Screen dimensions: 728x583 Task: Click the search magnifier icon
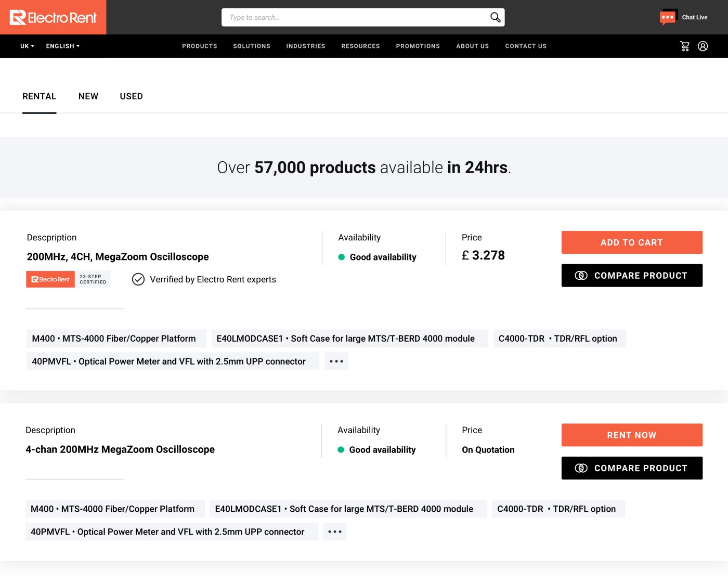496,17
